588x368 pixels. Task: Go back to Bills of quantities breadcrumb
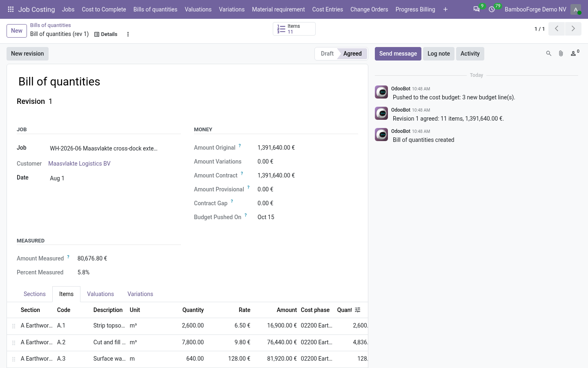point(51,25)
